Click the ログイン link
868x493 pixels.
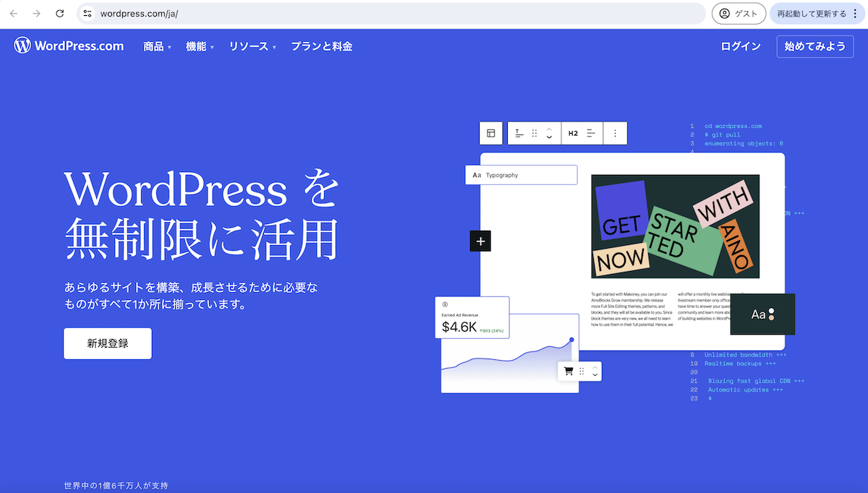(x=741, y=46)
